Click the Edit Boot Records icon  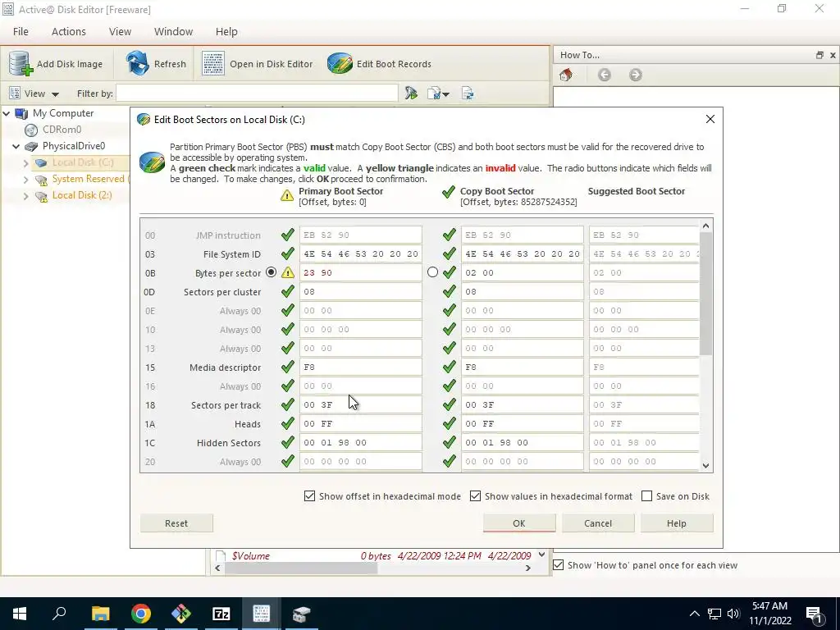pyautogui.click(x=340, y=64)
